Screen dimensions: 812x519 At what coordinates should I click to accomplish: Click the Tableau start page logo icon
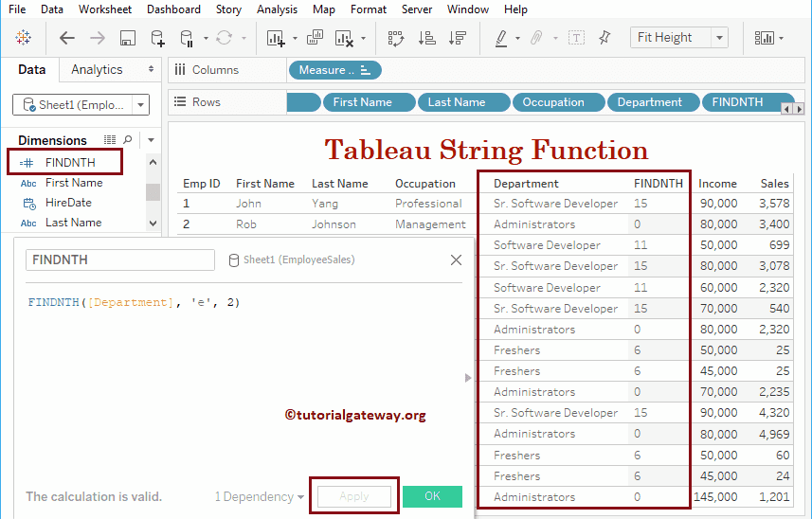tap(24, 38)
